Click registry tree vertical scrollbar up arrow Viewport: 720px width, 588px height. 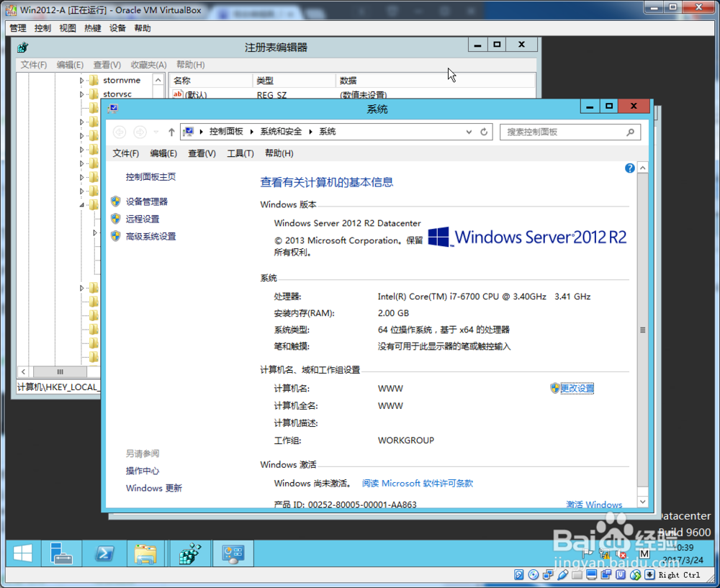pos(158,80)
